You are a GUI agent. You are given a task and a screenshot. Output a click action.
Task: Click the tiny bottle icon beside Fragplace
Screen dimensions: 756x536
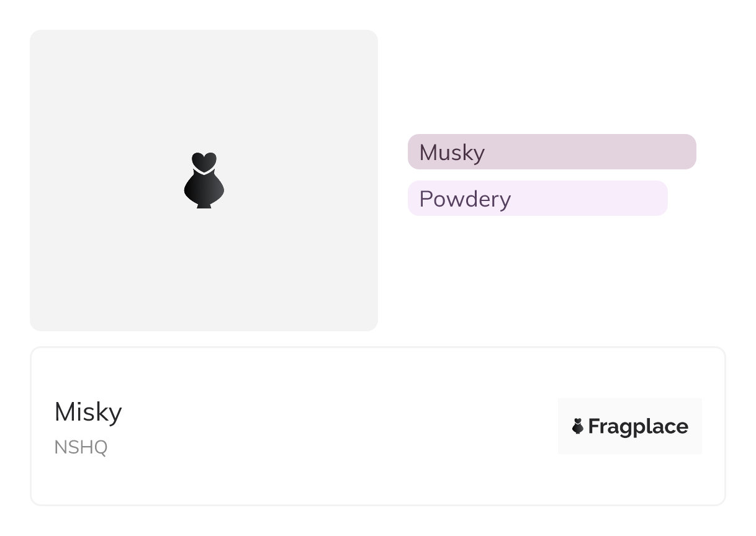pyautogui.click(x=578, y=426)
